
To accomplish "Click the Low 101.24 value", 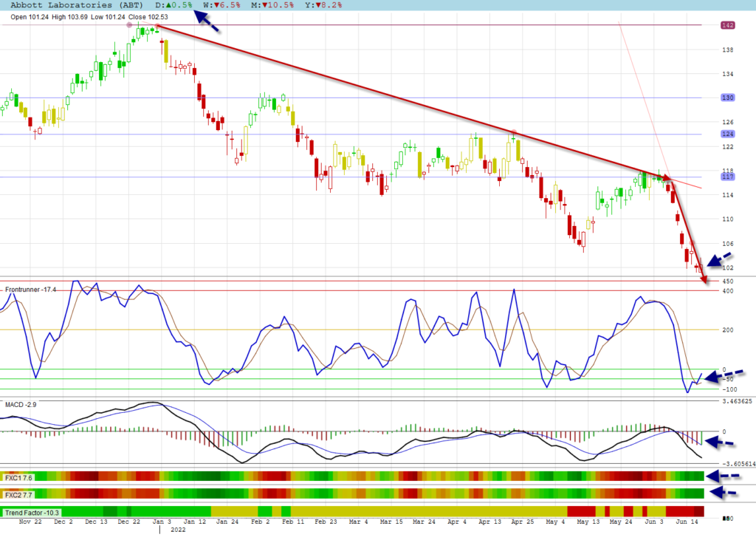I will (x=108, y=17).
